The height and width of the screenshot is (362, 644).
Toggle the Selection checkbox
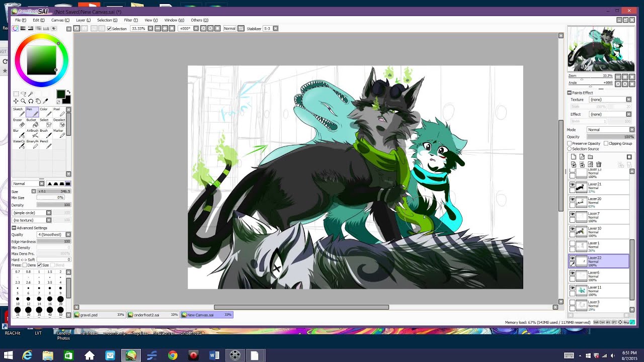pos(109,29)
